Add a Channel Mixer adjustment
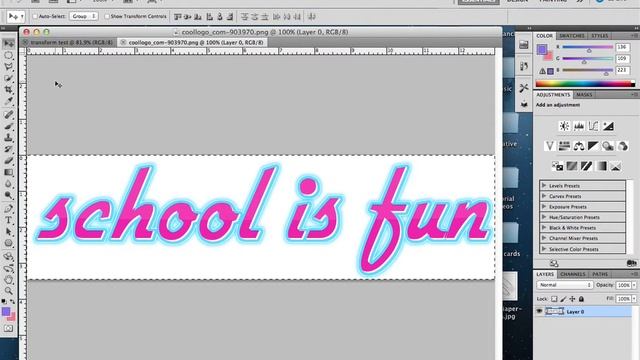This screenshot has height=360, width=640. pos(623,146)
